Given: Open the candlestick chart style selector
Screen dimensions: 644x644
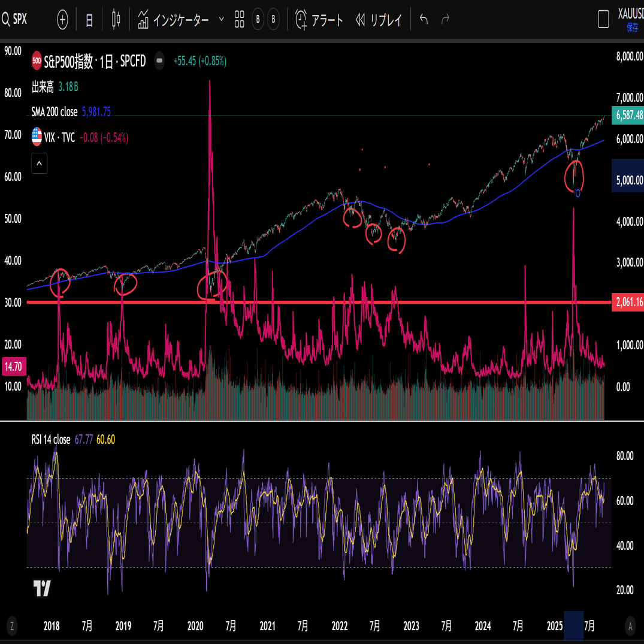Looking at the screenshot, I should (x=116, y=19).
